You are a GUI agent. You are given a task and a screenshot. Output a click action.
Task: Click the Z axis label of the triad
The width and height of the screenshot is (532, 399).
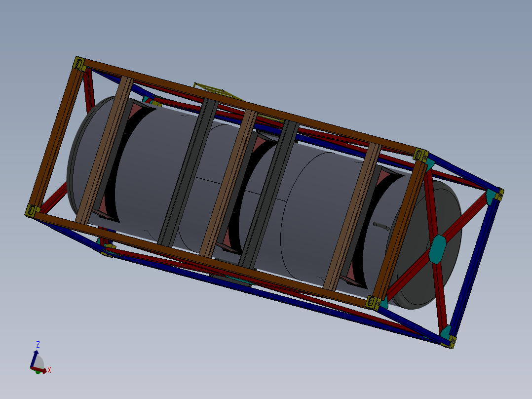coord(38,345)
